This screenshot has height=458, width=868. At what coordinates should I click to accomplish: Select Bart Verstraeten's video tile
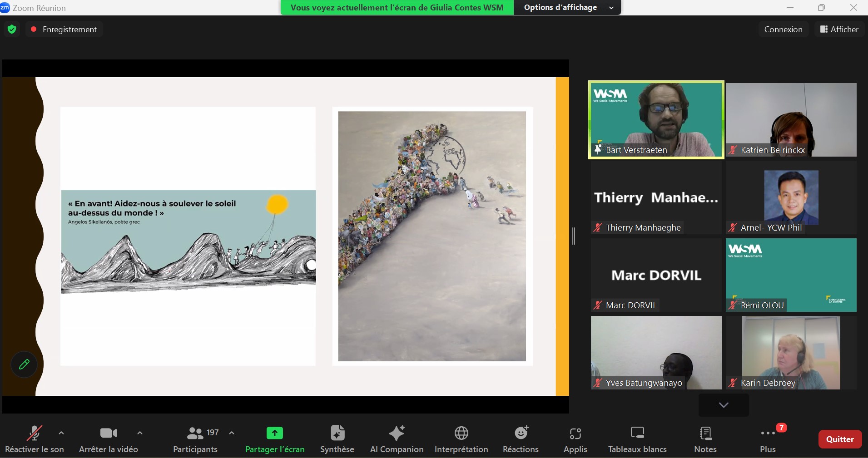pyautogui.click(x=656, y=120)
